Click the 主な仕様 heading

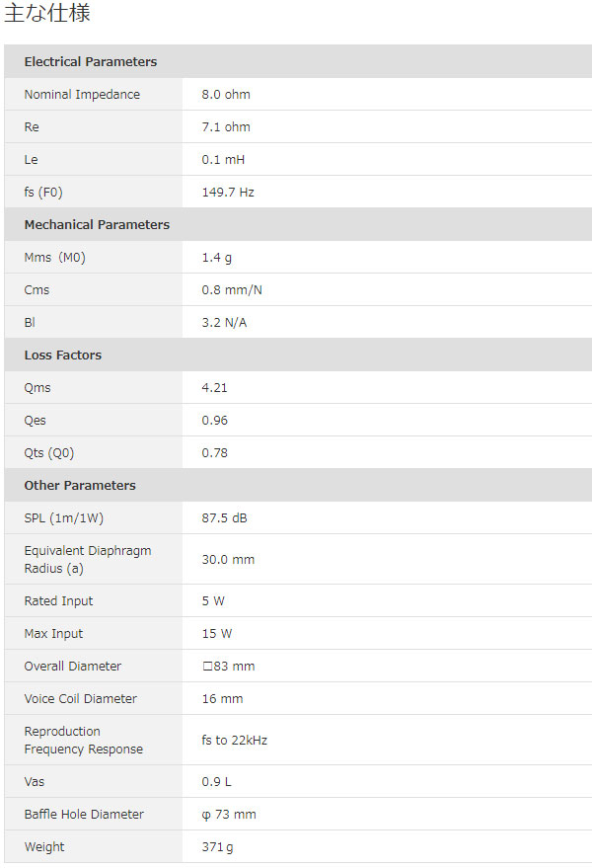click(x=48, y=15)
